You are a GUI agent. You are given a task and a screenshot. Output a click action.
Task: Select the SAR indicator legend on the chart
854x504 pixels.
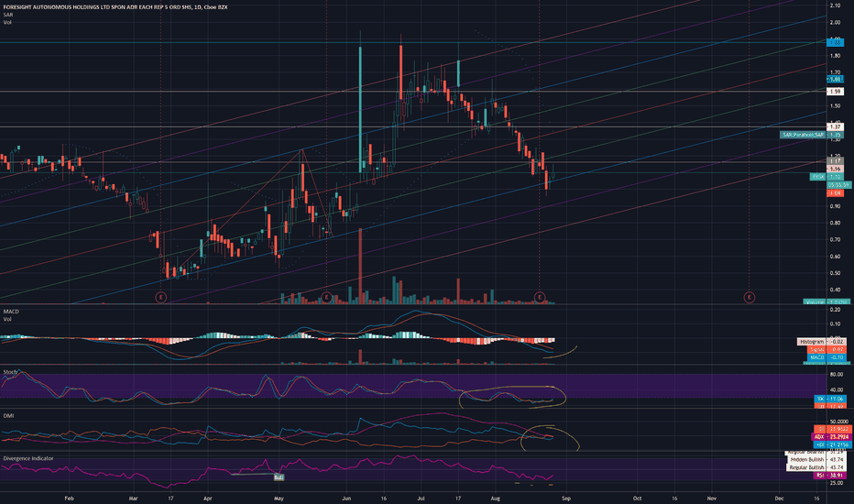[x=7, y=15]
